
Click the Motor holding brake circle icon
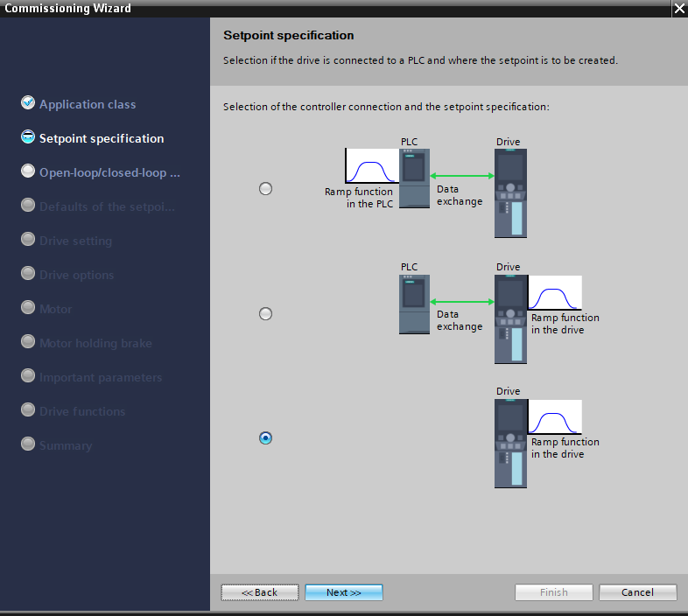(28, 341)
